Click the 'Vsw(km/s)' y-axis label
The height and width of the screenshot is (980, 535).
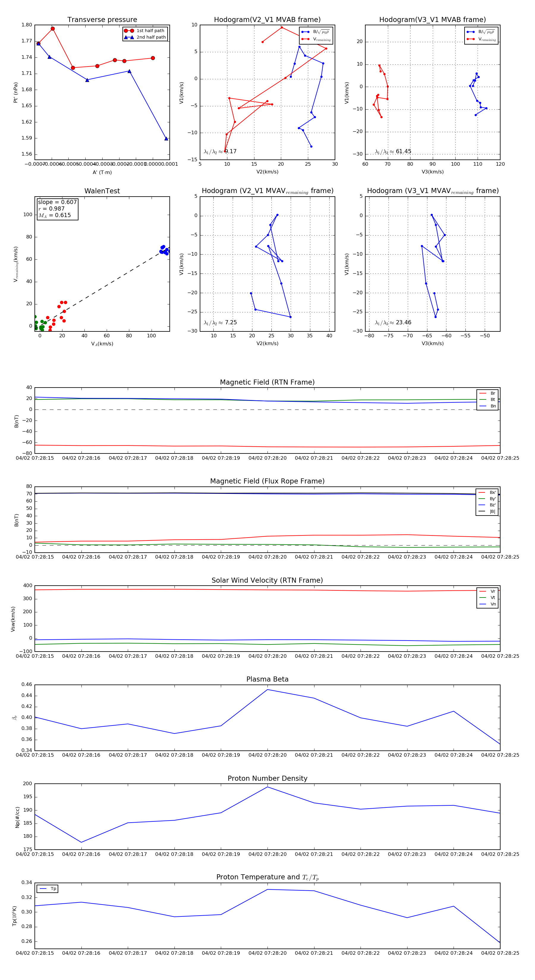click(13, 619)
